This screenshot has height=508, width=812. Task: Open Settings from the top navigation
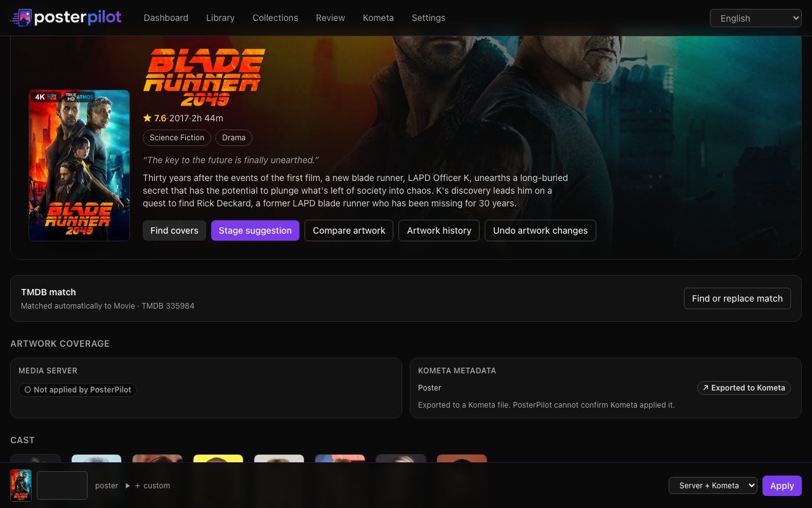tap(428, 18)
